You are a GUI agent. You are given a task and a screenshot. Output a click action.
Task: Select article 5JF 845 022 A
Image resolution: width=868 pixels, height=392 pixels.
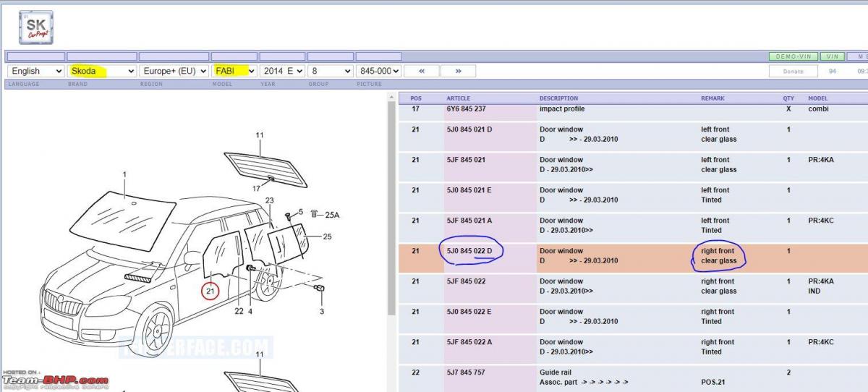click(x=469, y=342)
